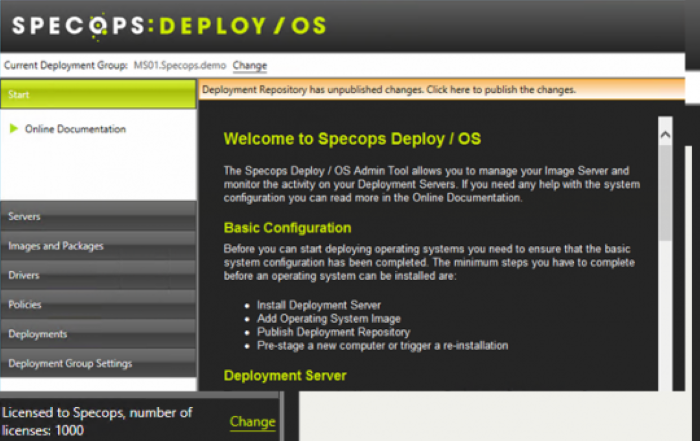This screenshot has width=700, height=441.
Task: Click the Basic Configuration heading
Action: tap(288, 228)
